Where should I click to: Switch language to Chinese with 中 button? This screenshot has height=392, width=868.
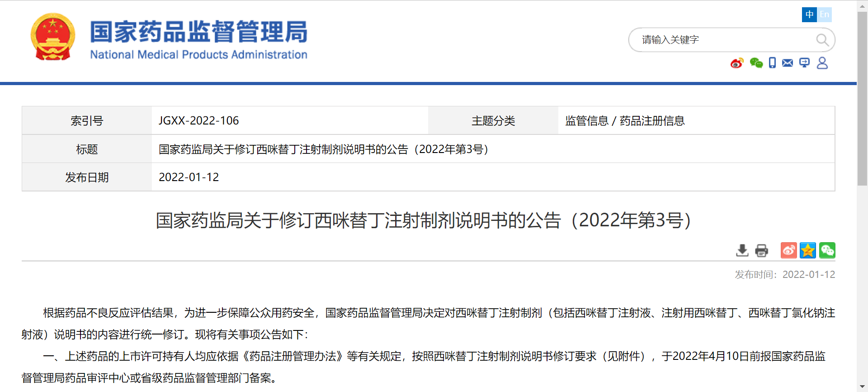point(809,14)
